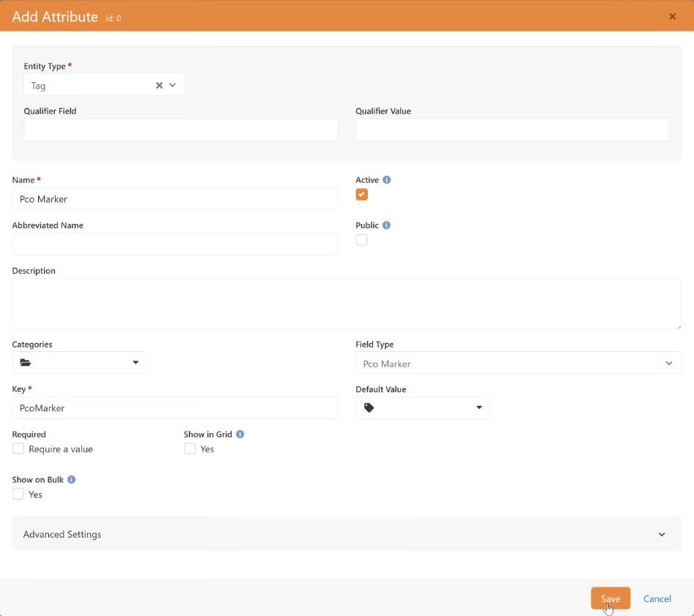Enable the Public checkbox
The height and width of the screenshot is (616, 694).
tap(362, 240)
